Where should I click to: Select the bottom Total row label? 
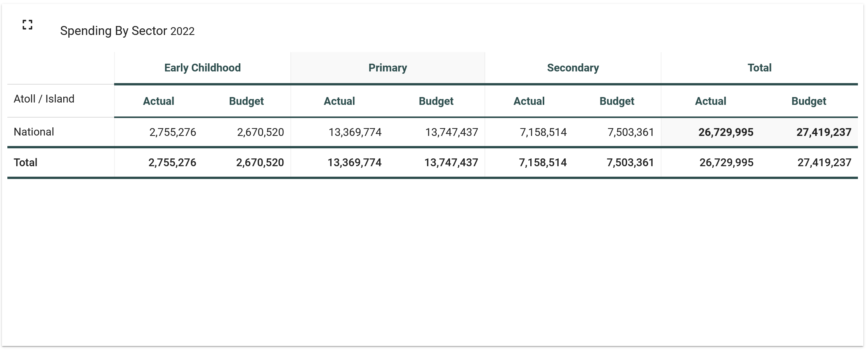tap(26, 162)
